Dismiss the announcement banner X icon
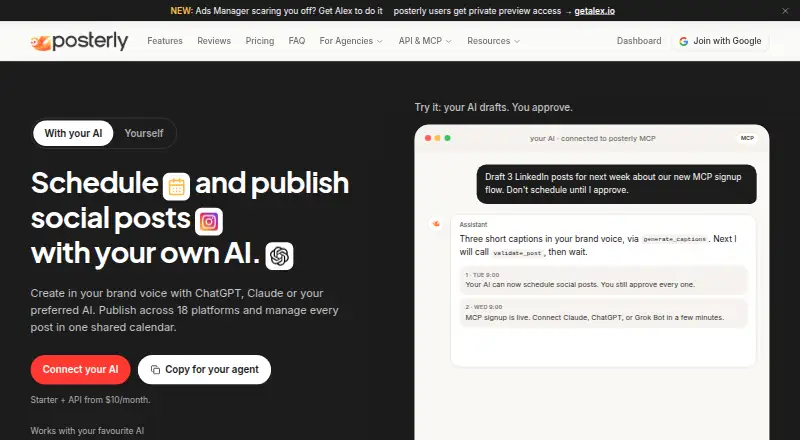800x440 pixels. [x=785, y=11]
